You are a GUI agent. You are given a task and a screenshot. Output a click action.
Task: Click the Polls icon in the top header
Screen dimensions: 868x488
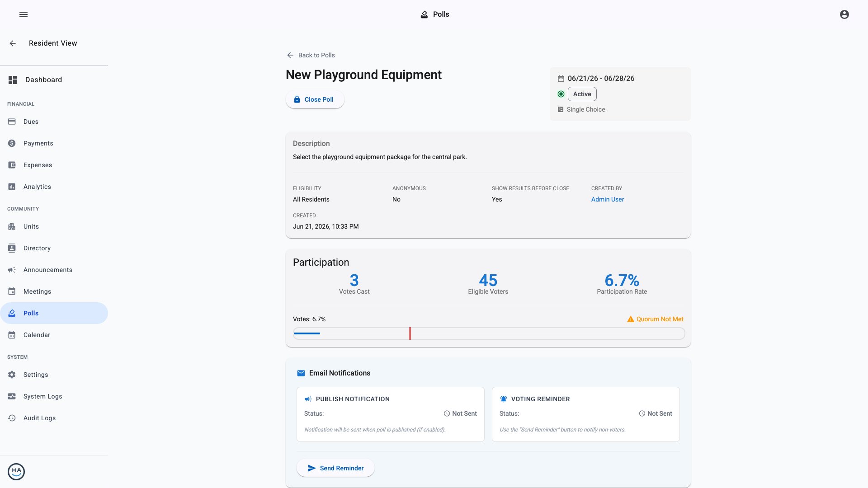point(424,14)
